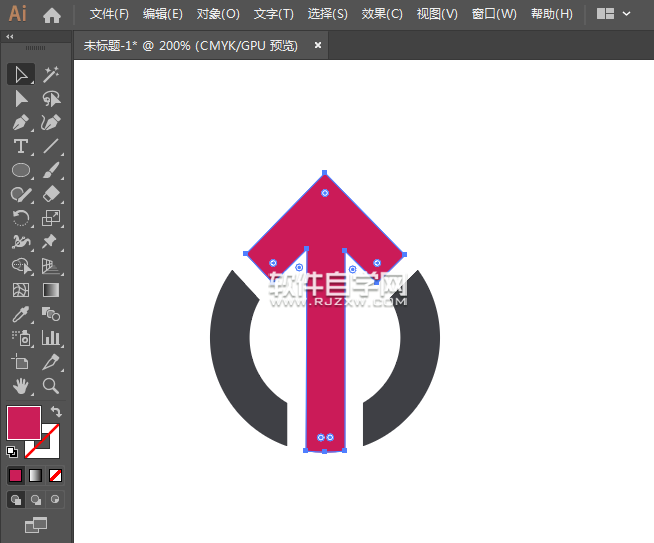The height and width of the screenshot is (543, 654).
Task: Select the Type tool
Action: tap(20, 147)
